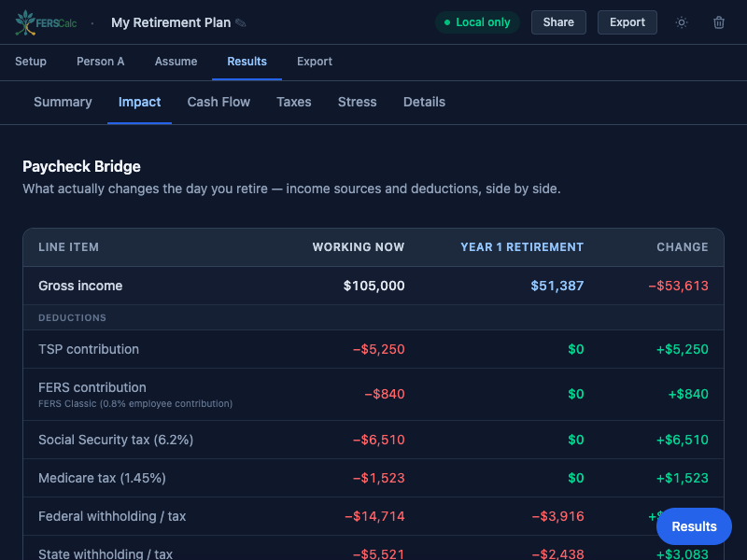
Task: Switch to the Assume tab
Action: click(176, 62)
